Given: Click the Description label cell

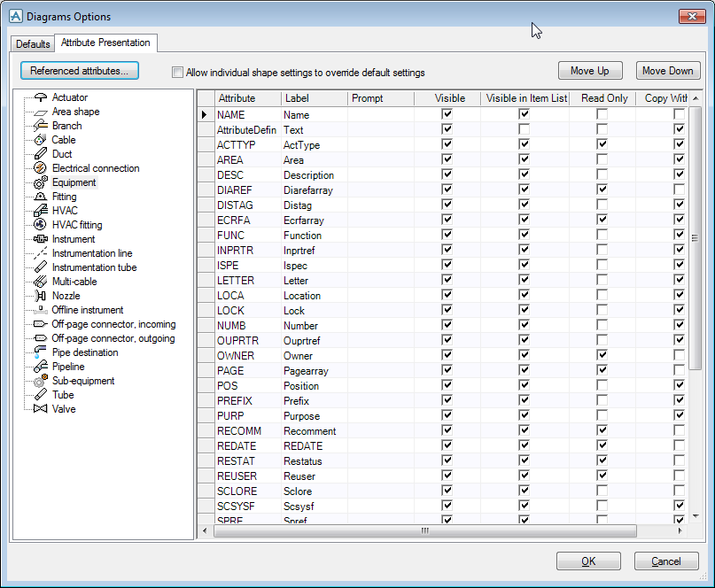Looking at the screenshot, I should [x=315, y=174].
